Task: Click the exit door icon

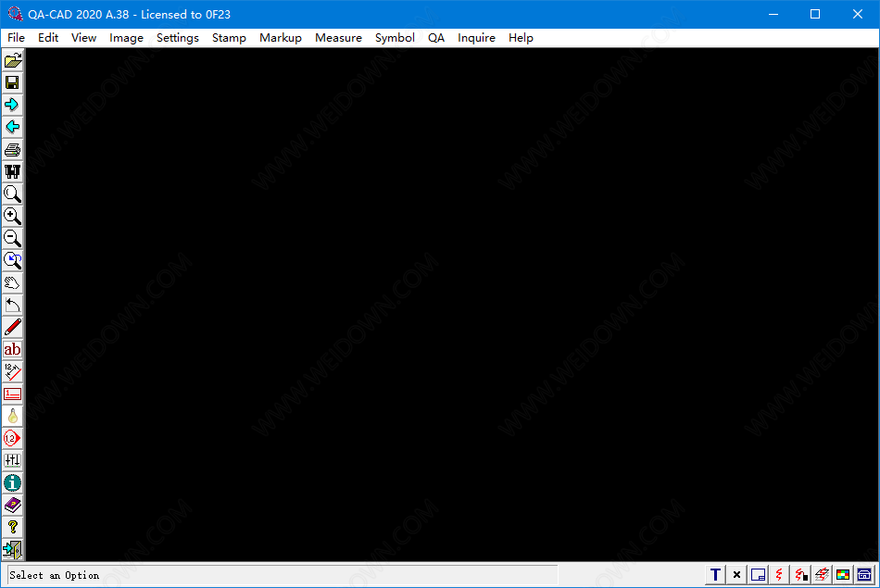Action: [12, 549]
